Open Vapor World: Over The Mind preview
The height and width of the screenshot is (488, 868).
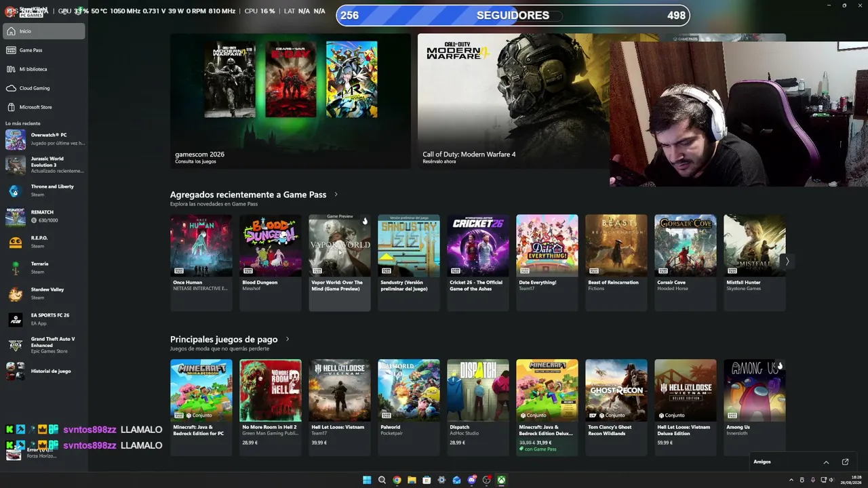pyautogui.click(x=340, y=263)
